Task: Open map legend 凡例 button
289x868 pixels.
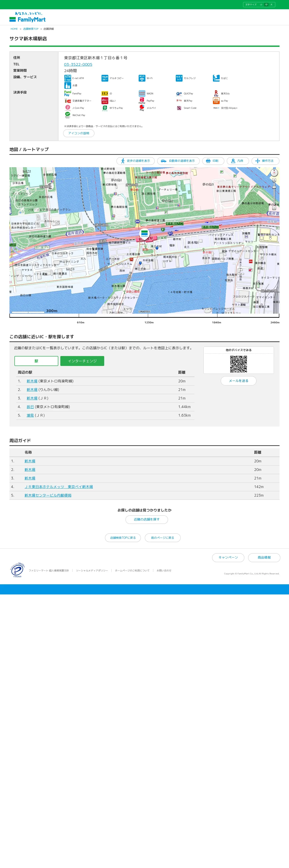Action: click(238, 161)
